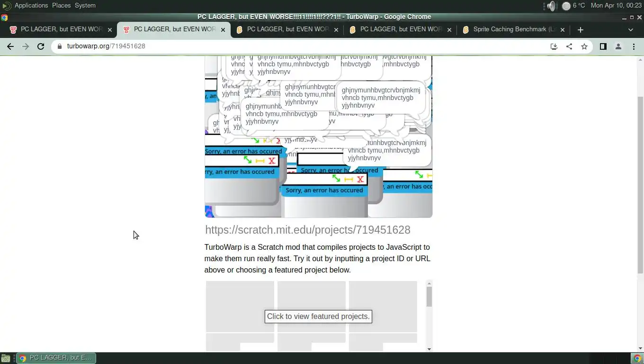This screenshot has height=364, width=644.
Task: Close the second PC LAGGER tab
Action: point(223,29)
